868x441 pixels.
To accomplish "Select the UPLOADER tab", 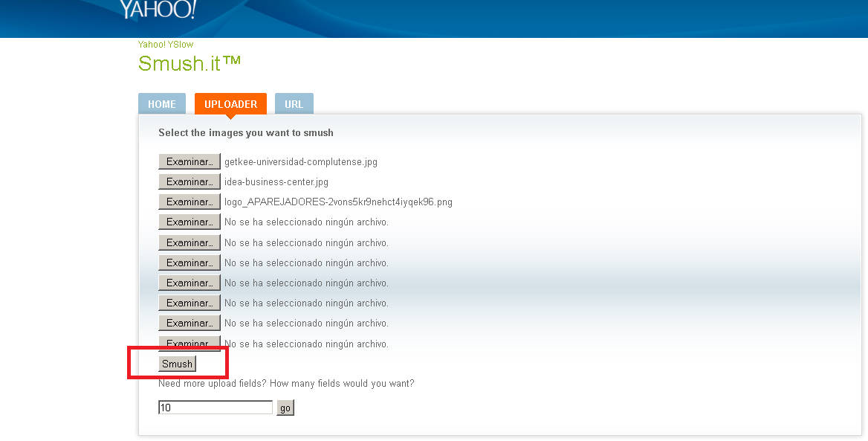I will [231, 104].
